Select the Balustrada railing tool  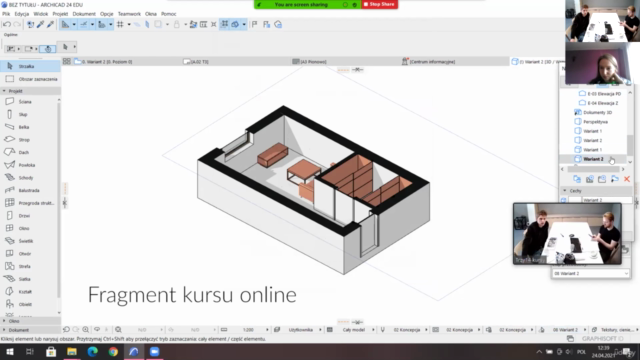[x=29, y=190]
